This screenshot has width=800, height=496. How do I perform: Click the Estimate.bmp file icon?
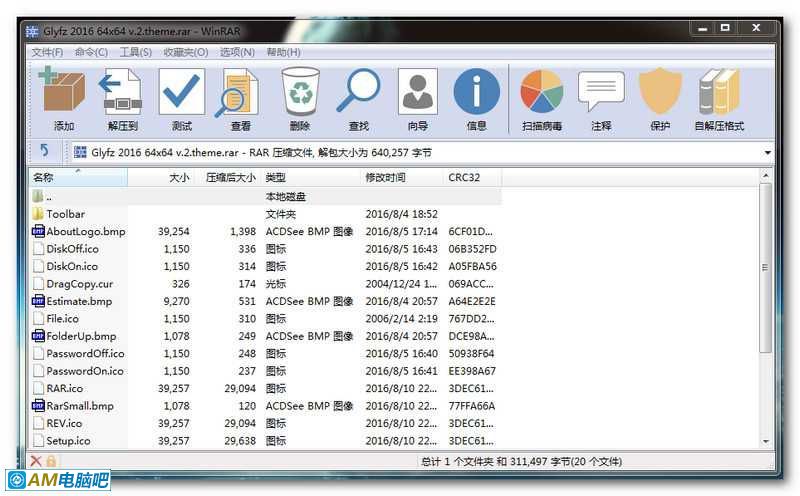[38, 301]
